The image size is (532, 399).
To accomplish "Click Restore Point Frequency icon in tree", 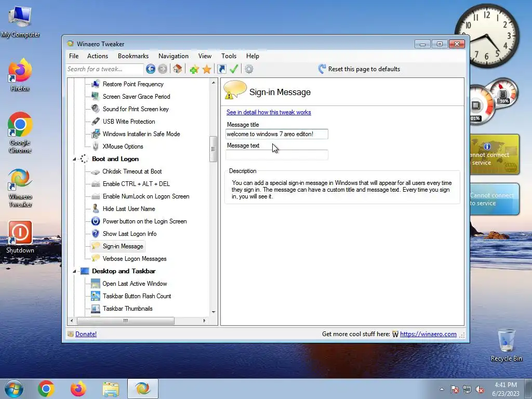I will [x=96, y=84].
